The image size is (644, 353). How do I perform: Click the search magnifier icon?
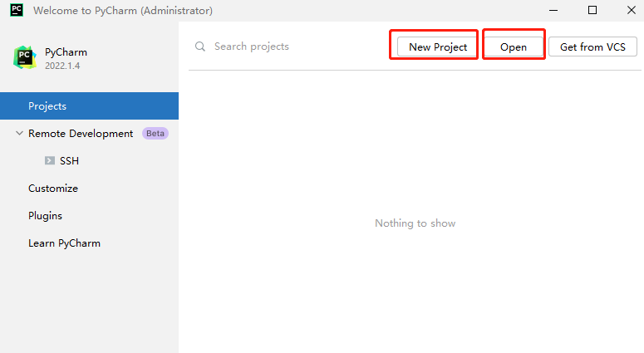200,47
